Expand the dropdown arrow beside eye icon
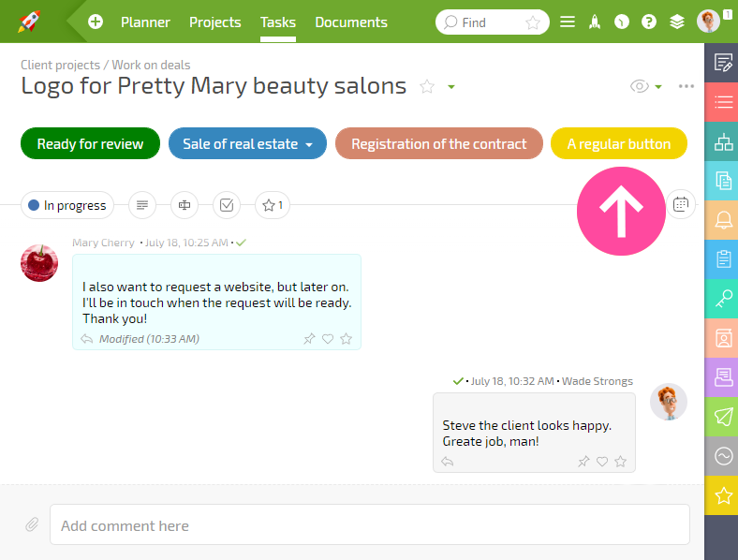The width and height of the screenshot is (738, 560). pos(658,87)
